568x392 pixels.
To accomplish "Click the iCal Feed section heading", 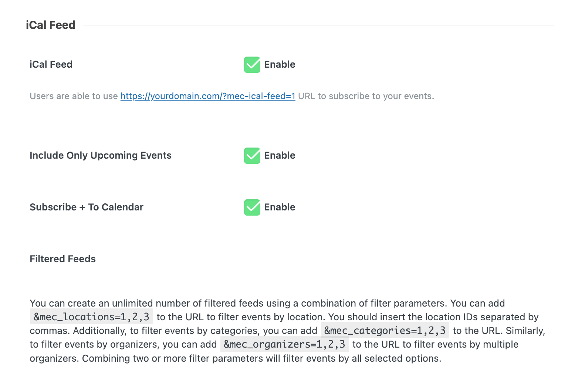I will 51,25.
